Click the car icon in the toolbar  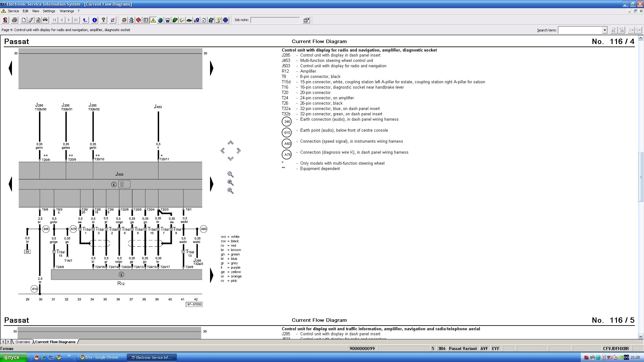45,20
